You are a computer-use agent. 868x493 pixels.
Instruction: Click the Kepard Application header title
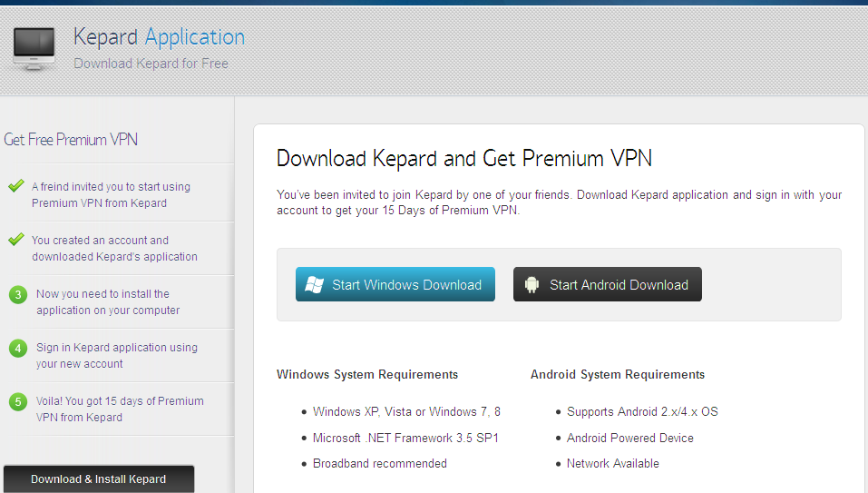[x=159, y=36]
